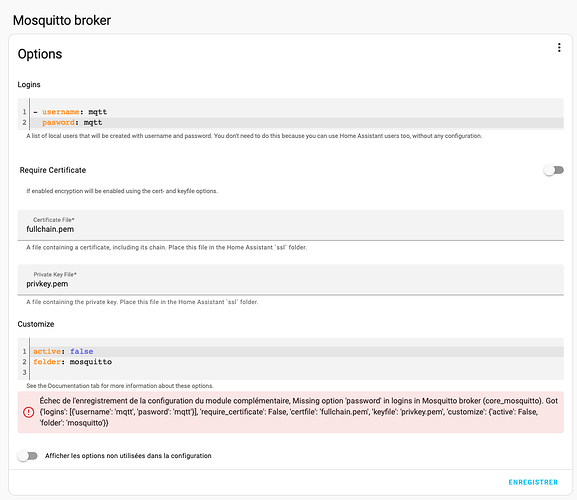Click the Mosquitto broker page title

click(62, 20)
